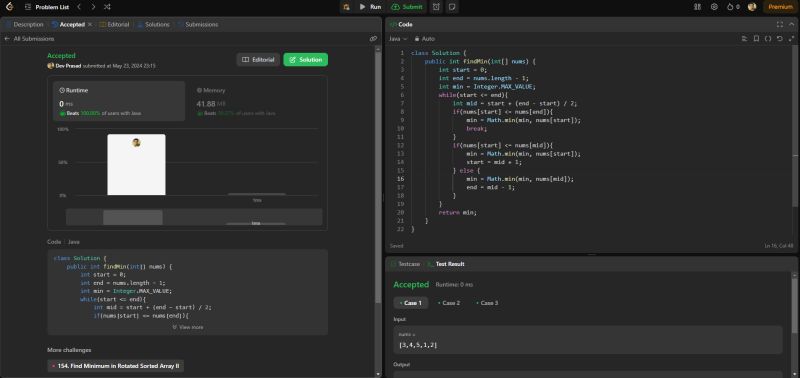The height and width of the screenshot is (378, 800).
Task: Select the Memory stats card
Action: [256, 101]
